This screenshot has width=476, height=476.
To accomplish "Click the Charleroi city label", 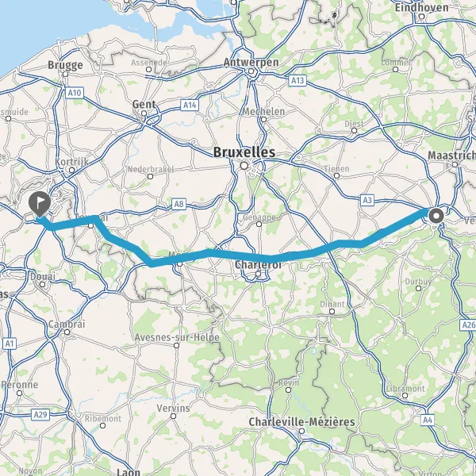I will (254, 265).
